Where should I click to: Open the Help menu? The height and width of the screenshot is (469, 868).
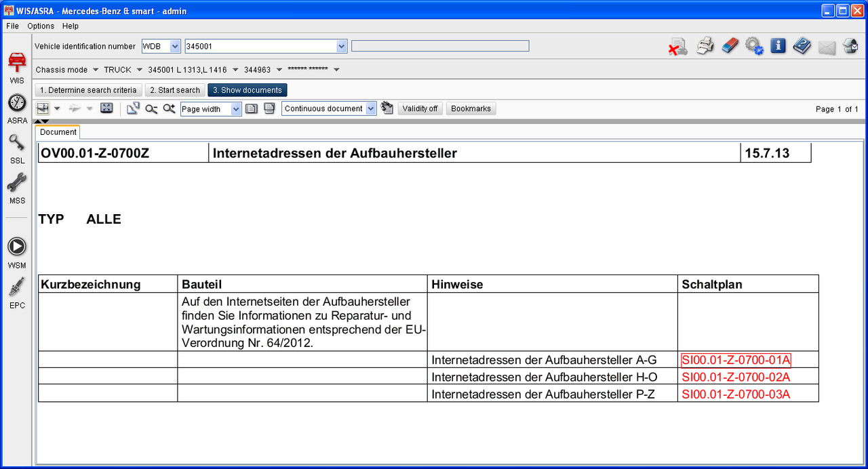point(71,26)
